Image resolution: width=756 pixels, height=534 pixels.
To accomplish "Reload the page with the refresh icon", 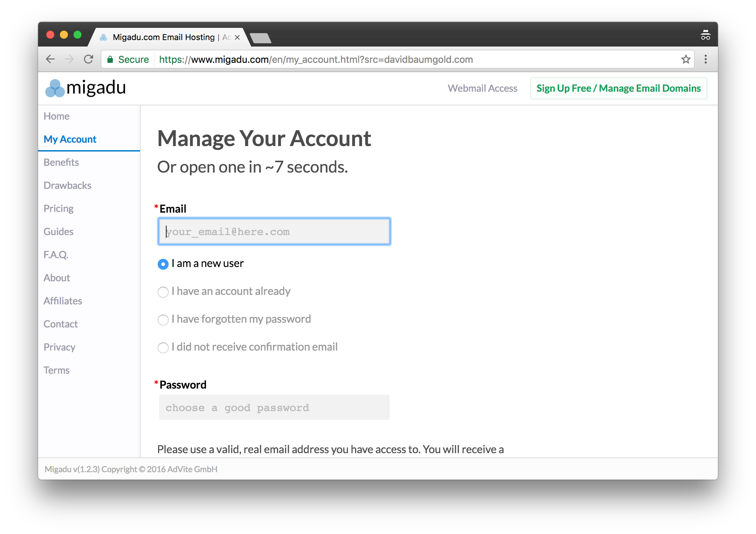I will [89, 59].
